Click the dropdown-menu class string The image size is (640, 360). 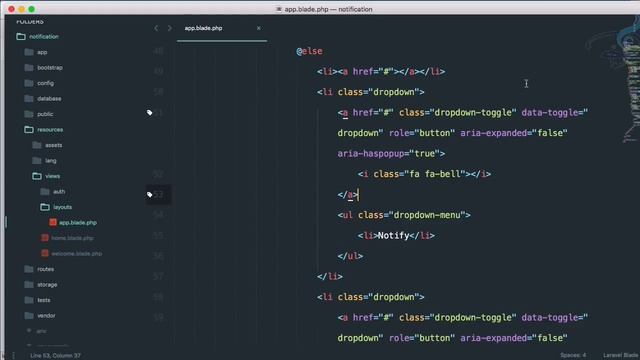(427, 215)
